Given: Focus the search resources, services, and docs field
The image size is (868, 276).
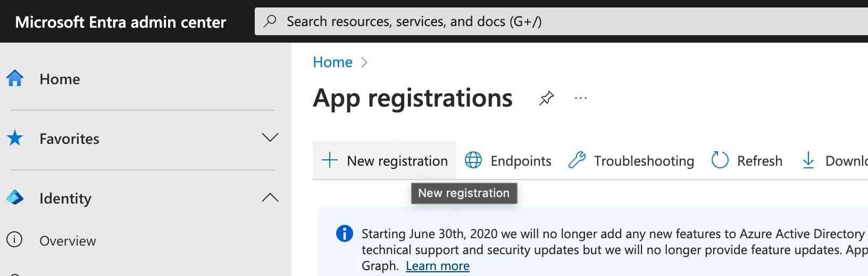Looking at the screenshot, I should pos(561,21).
